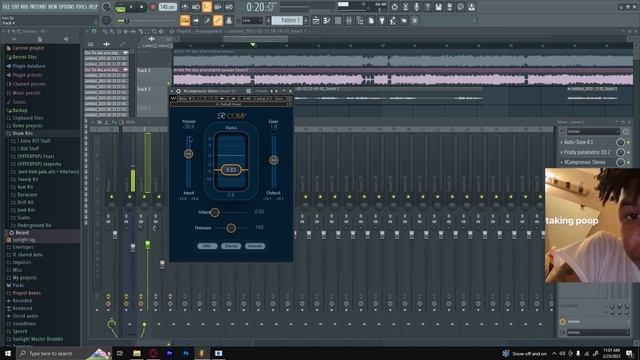This screenshot has width=640, height=360.
Task: Toggle the ARC button in RComp
Action: point(207,246)
